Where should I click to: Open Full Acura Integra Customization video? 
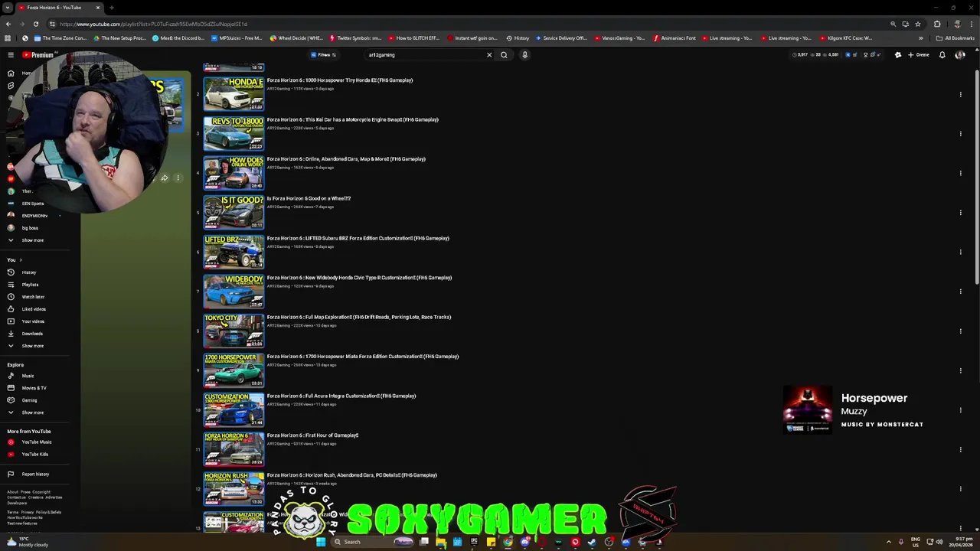coord(341,396)
